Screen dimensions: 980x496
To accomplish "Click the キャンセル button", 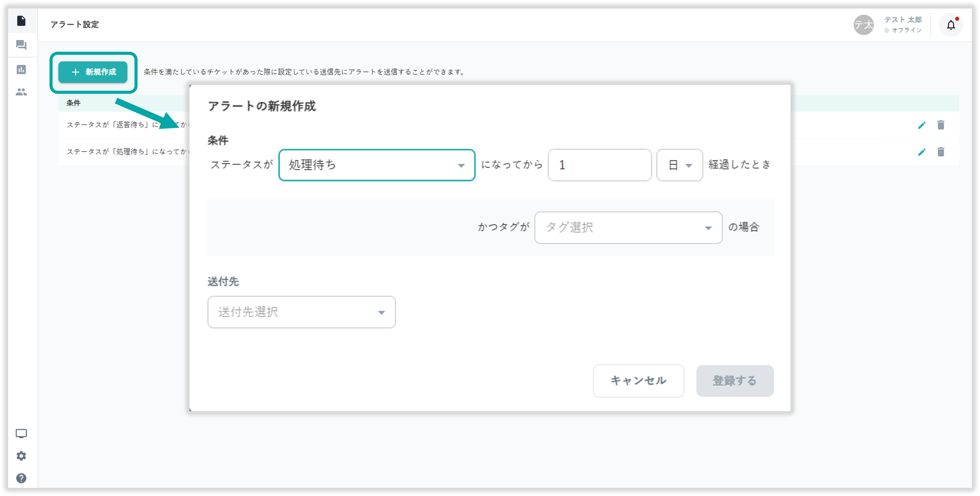I will [x=638, y=381].
